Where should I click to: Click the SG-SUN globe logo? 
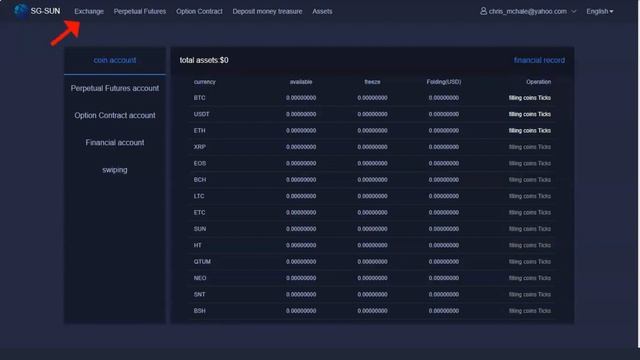pyautogui.click(x=21, y=11)
